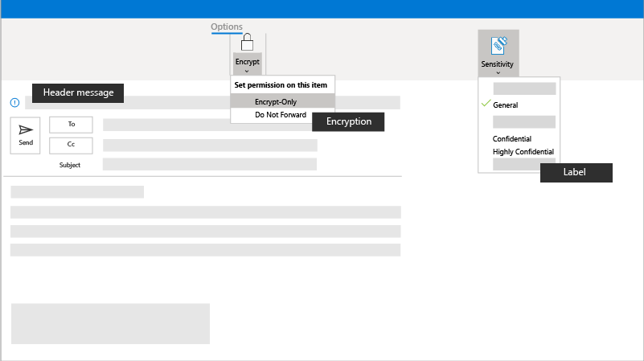This screenshot has height=361, width=644.
Task: Expand the Sensitivity dropdown chevron
Action: 498,73
